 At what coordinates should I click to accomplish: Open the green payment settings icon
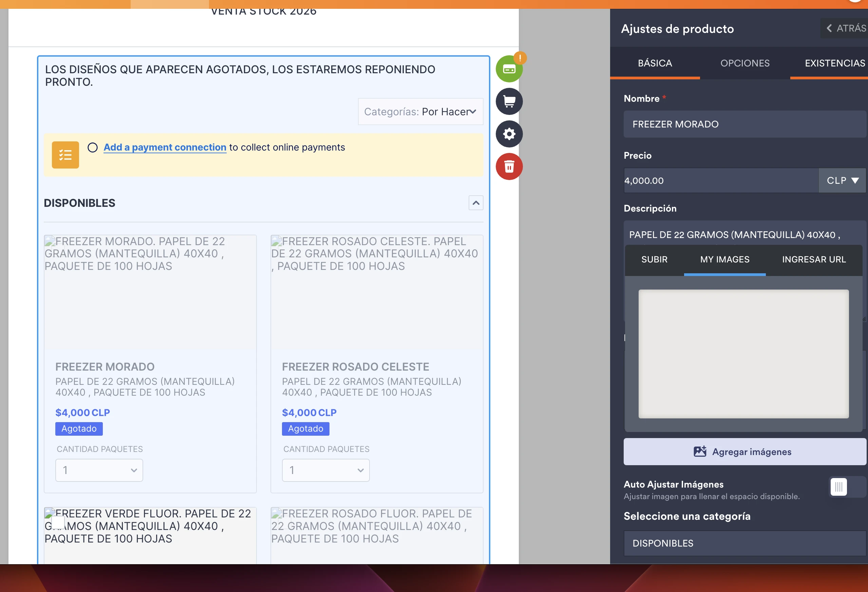[509, 69]
